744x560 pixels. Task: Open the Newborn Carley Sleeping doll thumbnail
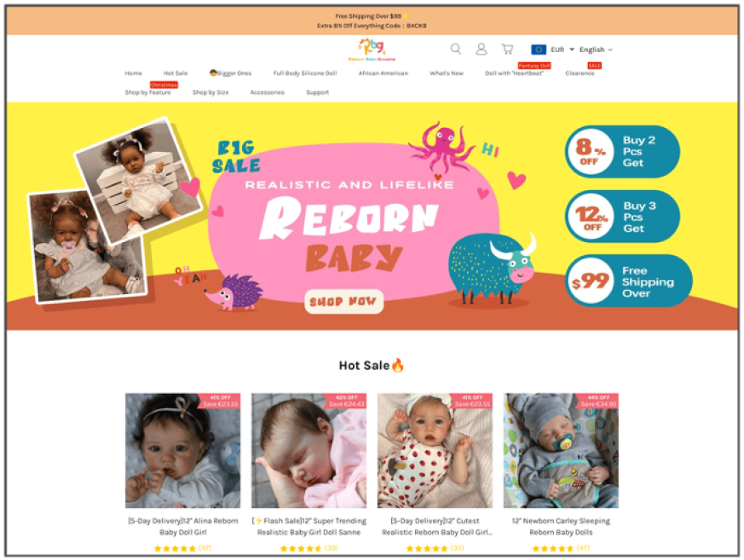click(560, 450)
